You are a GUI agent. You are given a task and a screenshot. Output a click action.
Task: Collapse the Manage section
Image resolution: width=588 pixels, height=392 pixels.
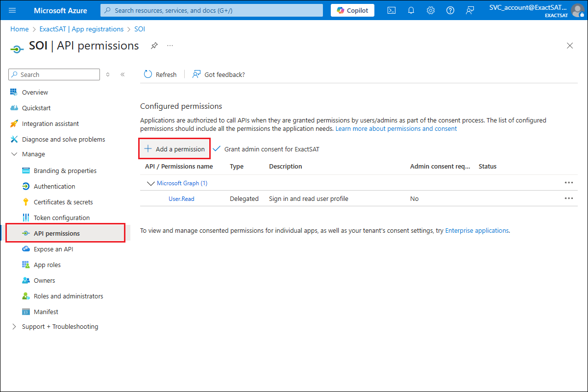click(x=14, y=154)
